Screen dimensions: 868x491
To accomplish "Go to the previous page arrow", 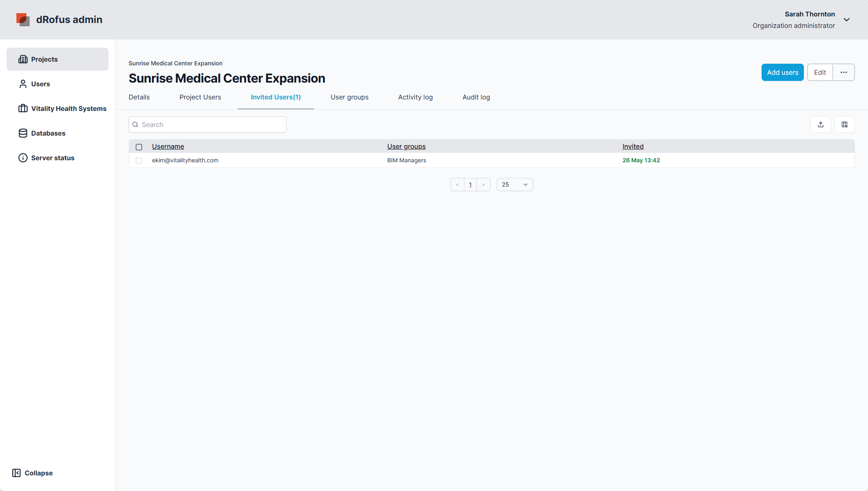I will click(457, 184).
